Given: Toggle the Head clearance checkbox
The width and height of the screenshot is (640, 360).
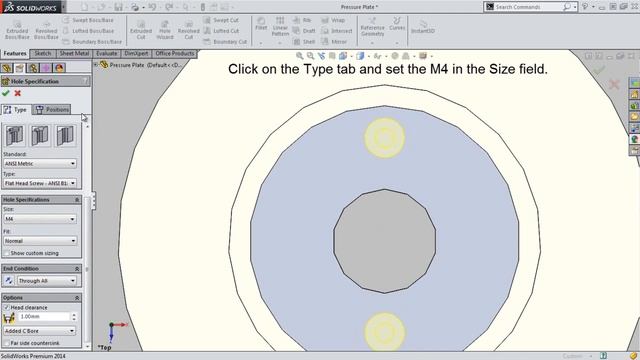Looking at the screenshot, I should click(7, 307).
